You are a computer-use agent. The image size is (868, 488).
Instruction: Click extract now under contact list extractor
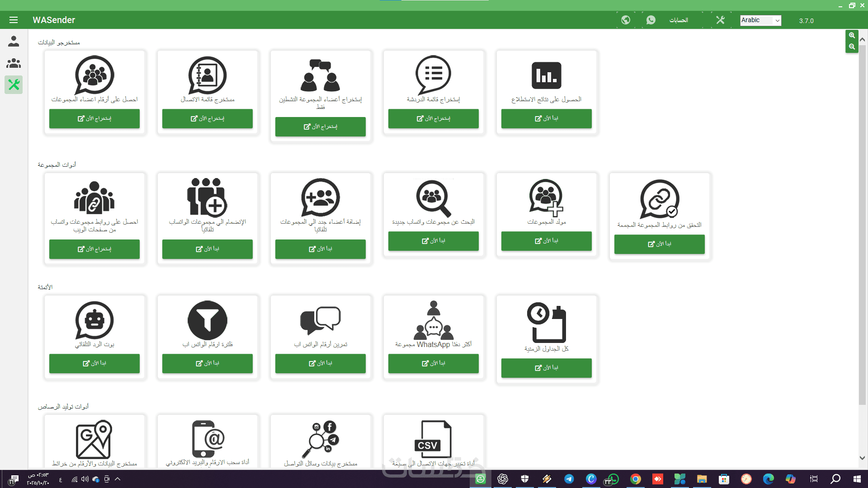pyautogui.click(x=208, y=118)
